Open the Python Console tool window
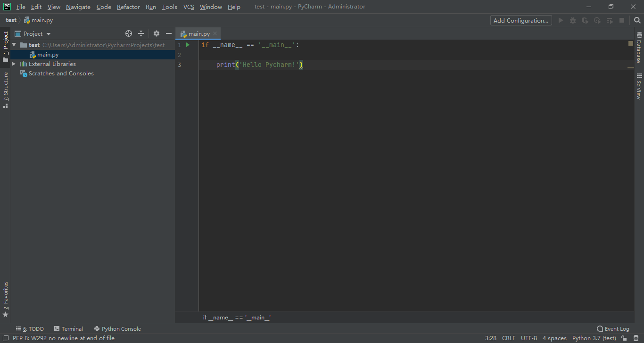 tap(117, 329)
